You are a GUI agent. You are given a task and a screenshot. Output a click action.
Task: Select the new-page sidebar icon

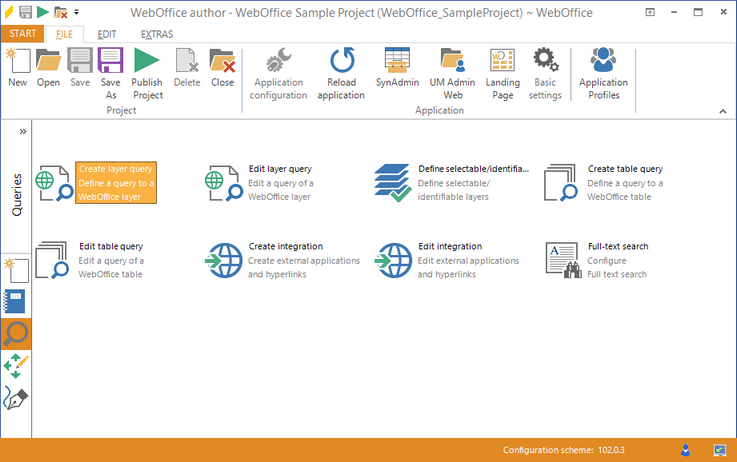coord(16,270)
